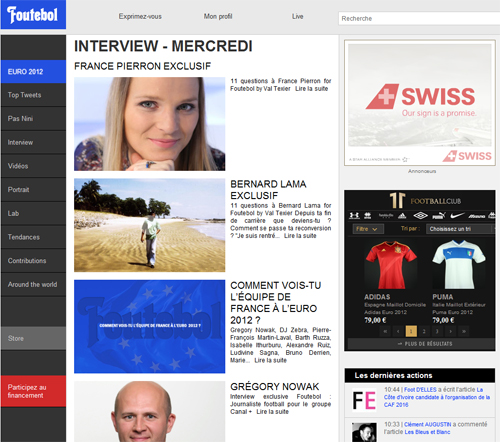The image size is (500, 442).
Task: Open Lire la suite for Bernard Lama
Action: 300,236
